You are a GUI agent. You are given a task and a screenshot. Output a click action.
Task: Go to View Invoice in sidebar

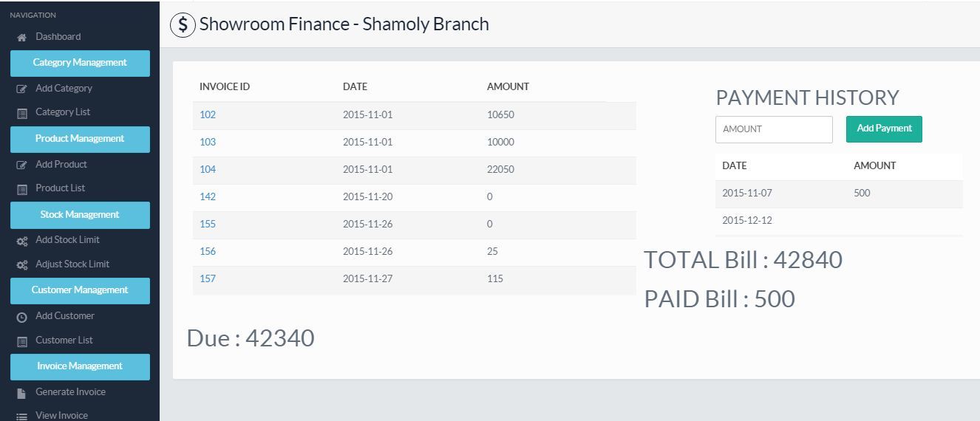[x=61, y=415]
